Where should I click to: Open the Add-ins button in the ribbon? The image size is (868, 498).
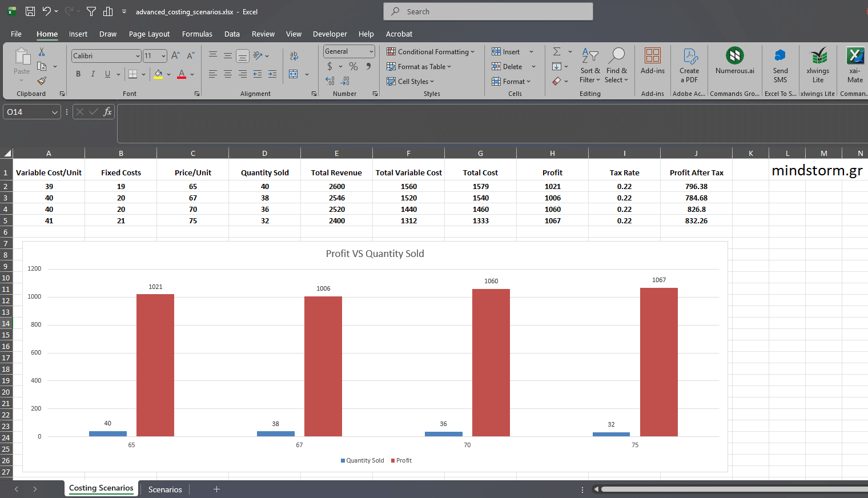click(x=652, y=56)
